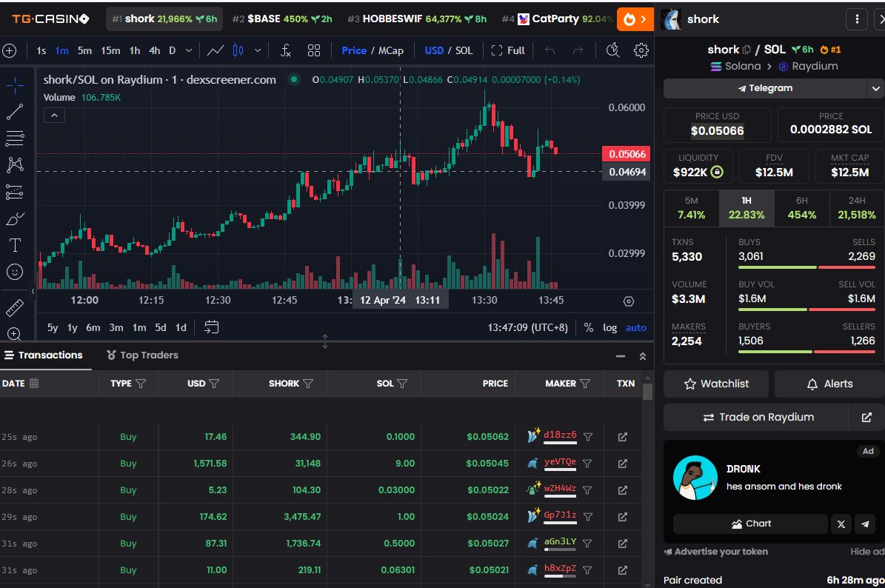Screen dimensions: 885x588
Task: Show chart values in SOL
Action: point(464,51)
